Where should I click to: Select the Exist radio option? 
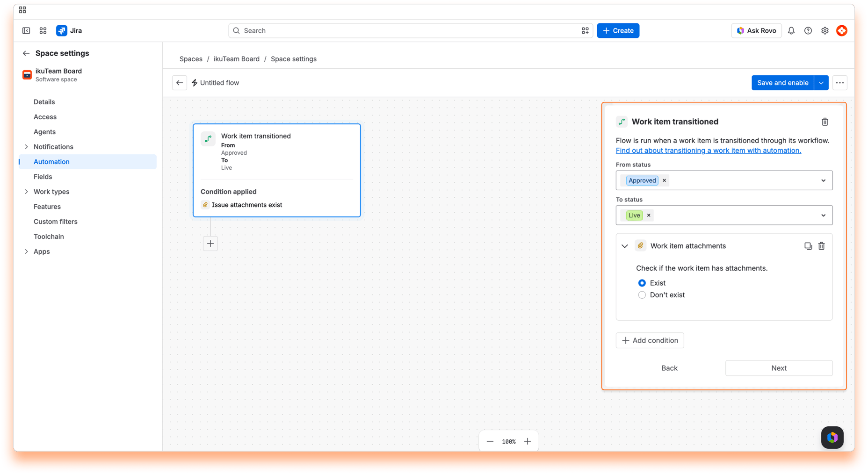tap(642, 283)
